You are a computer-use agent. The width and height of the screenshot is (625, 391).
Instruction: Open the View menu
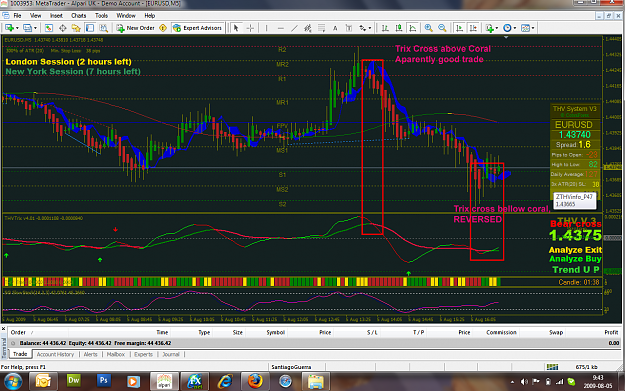[x=35, y=16]
